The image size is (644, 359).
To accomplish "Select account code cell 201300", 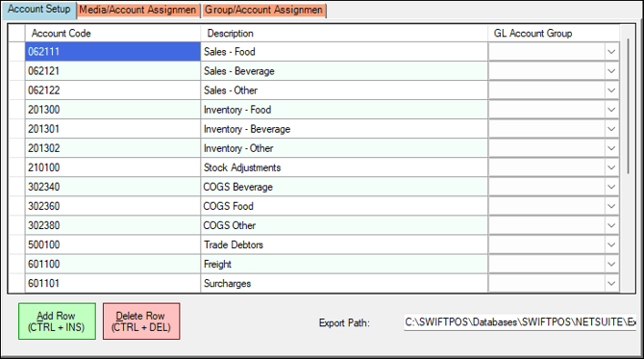I will tap(113, 110).
